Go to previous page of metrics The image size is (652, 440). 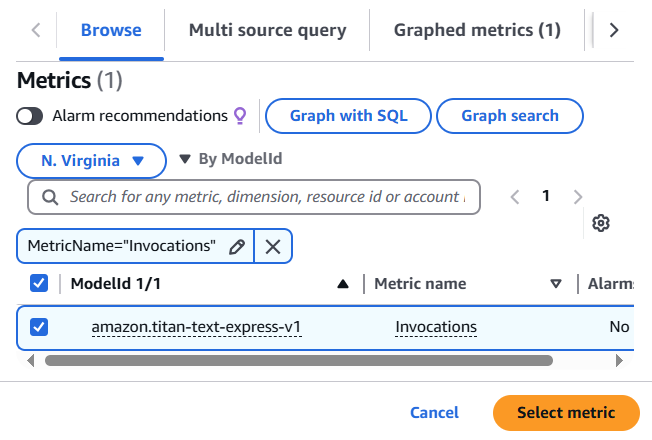point(515,197)
